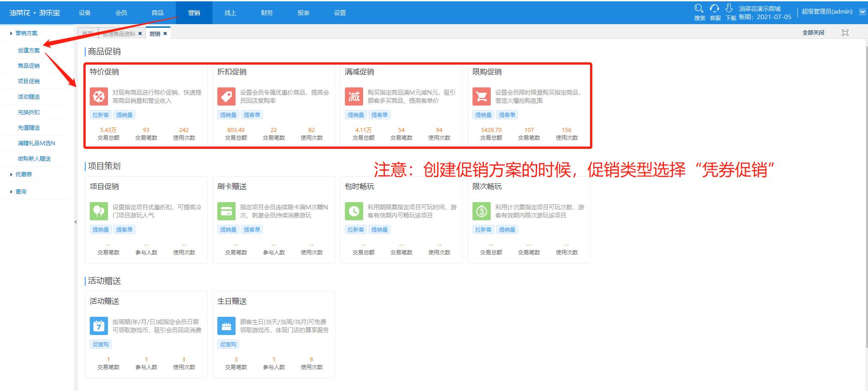Image resolution: width=868 pixels, height=391 pixels.
Task: Select 项目促销 in sidebar
Action: 29,81
